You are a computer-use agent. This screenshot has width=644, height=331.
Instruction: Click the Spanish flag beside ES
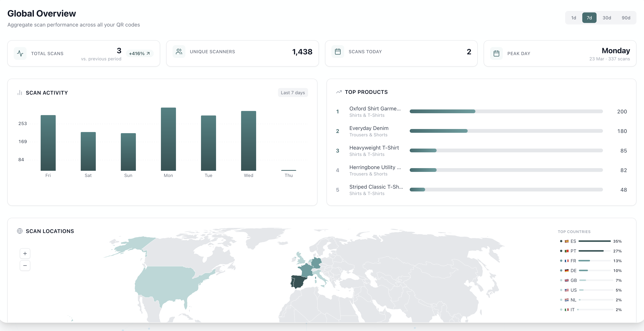(567, 241)
